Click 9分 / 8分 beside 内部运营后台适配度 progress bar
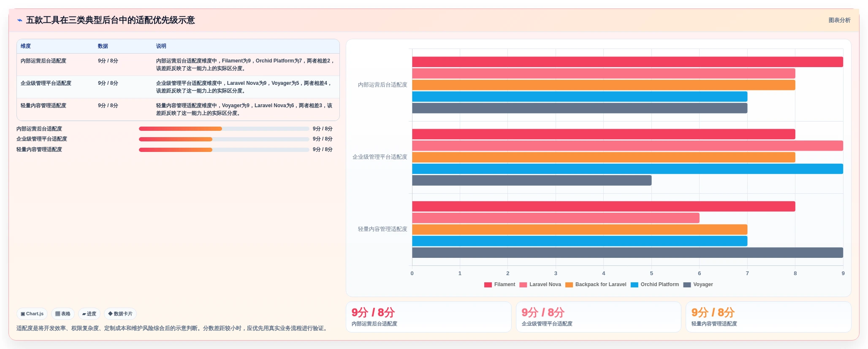This screenshot has height=349, width=868. [323, 129]
